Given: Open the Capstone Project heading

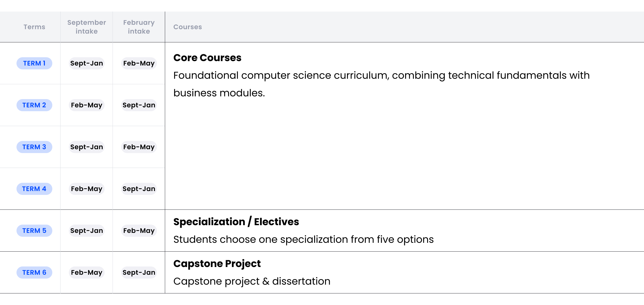Looking at the screenshot, I should 217,264.
